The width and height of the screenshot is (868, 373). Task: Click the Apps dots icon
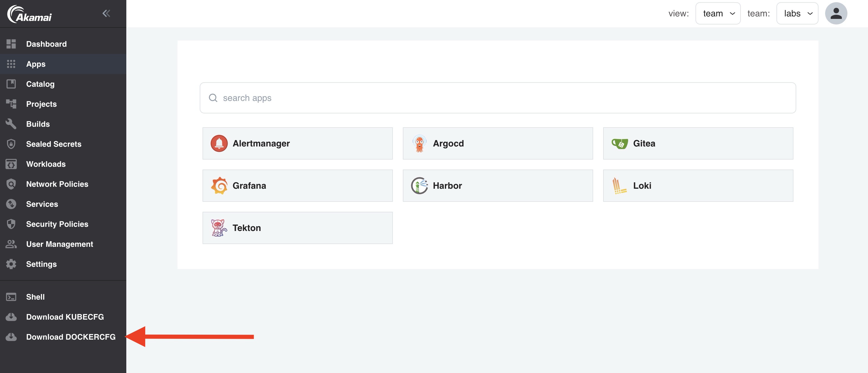pyautogui.click(x=11, y=64)
